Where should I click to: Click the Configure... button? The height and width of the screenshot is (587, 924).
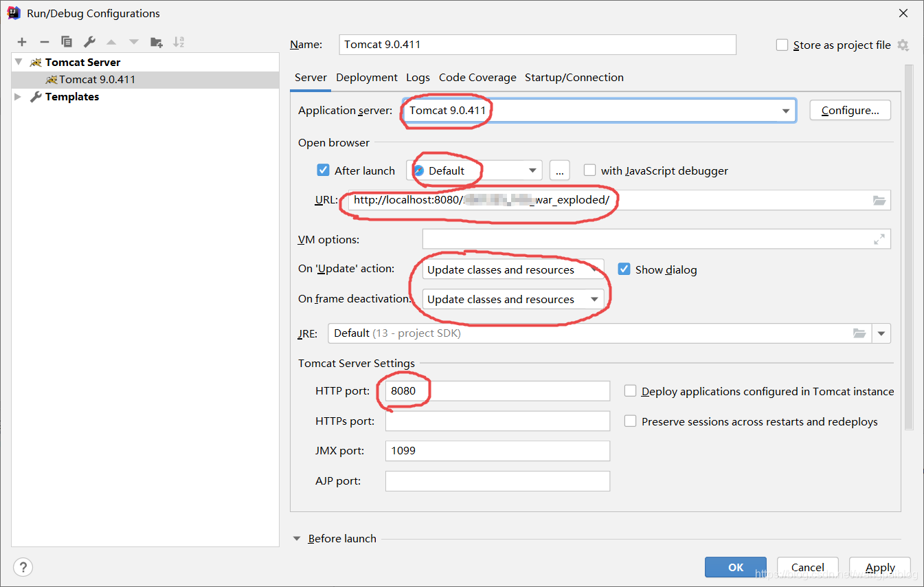tap(850, 110)
